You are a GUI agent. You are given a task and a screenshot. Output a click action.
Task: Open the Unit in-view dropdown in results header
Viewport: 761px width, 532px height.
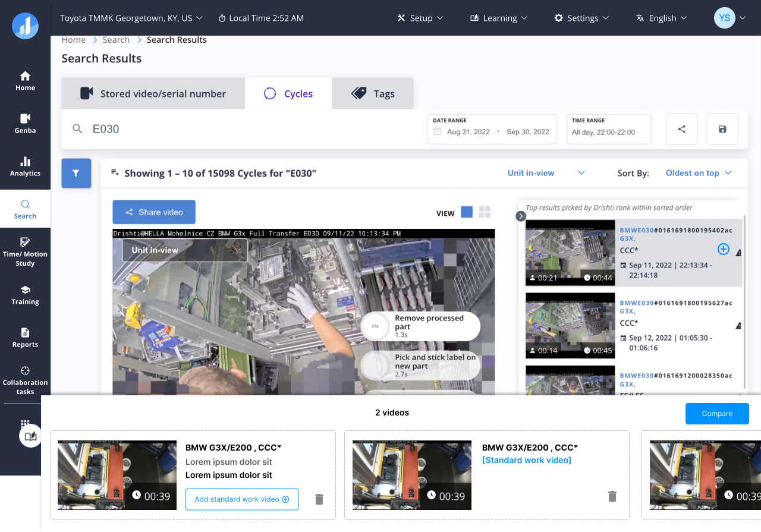click(546, 173)
